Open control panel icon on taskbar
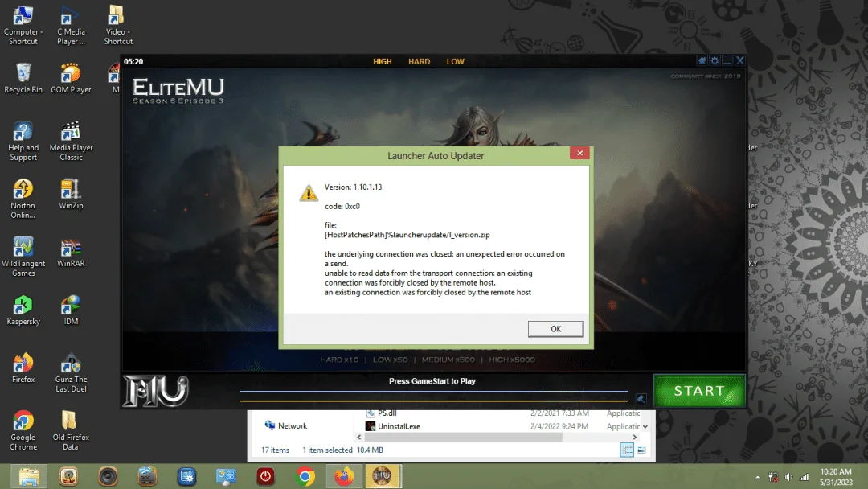Image resolution: width=868 pixels, height=489 pixels. click(x=226, y=476)
